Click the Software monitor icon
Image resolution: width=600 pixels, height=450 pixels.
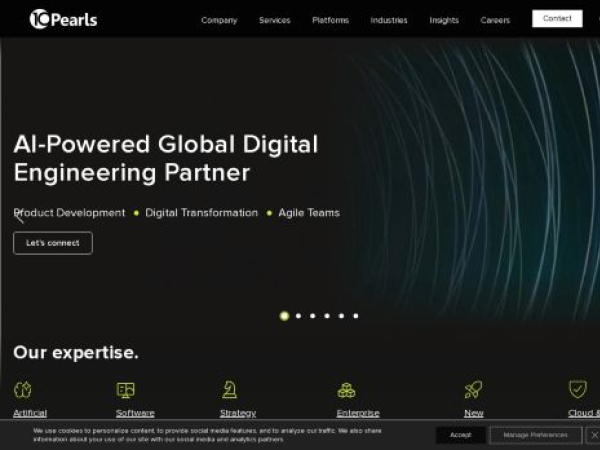pyautogui.click(x=126, y=390)
